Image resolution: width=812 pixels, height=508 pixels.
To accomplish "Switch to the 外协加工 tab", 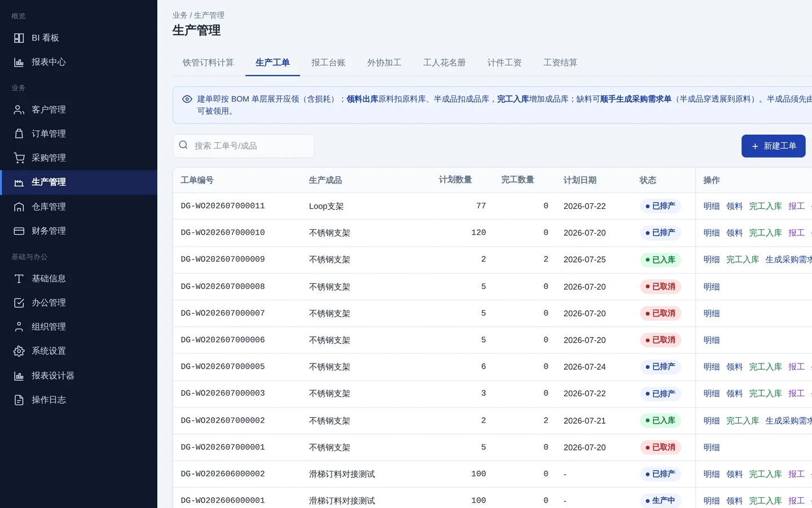I will [384, 63].
